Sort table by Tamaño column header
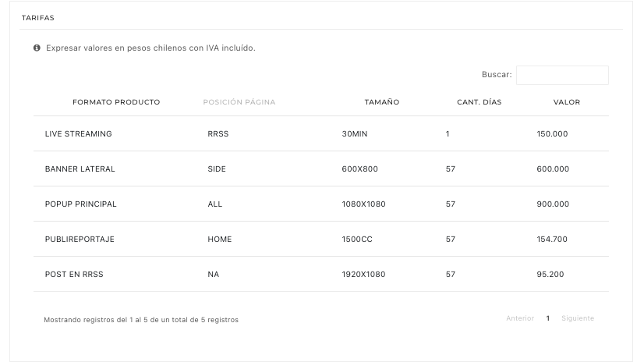The width and height of the screenshot is (644, 362). click(x=381, y=102)
